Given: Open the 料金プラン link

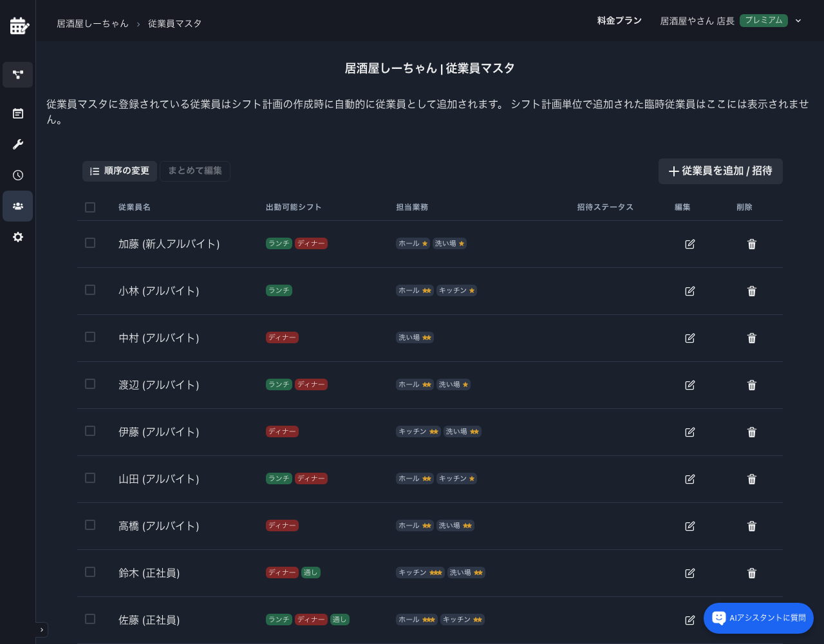Looking at the screenshot, I should (x=619, y=21).
